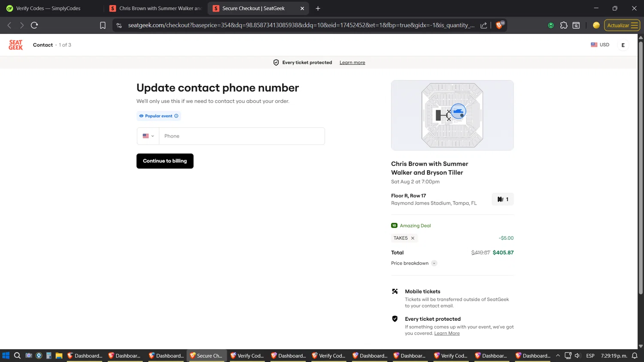
Task: Click Learn More link under ticket protection
Action: 447,333
